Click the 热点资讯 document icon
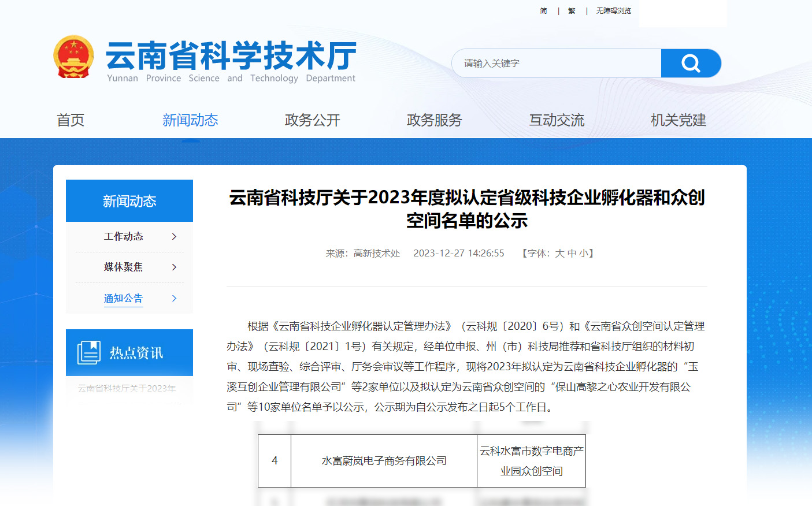 tap(88, 352)
